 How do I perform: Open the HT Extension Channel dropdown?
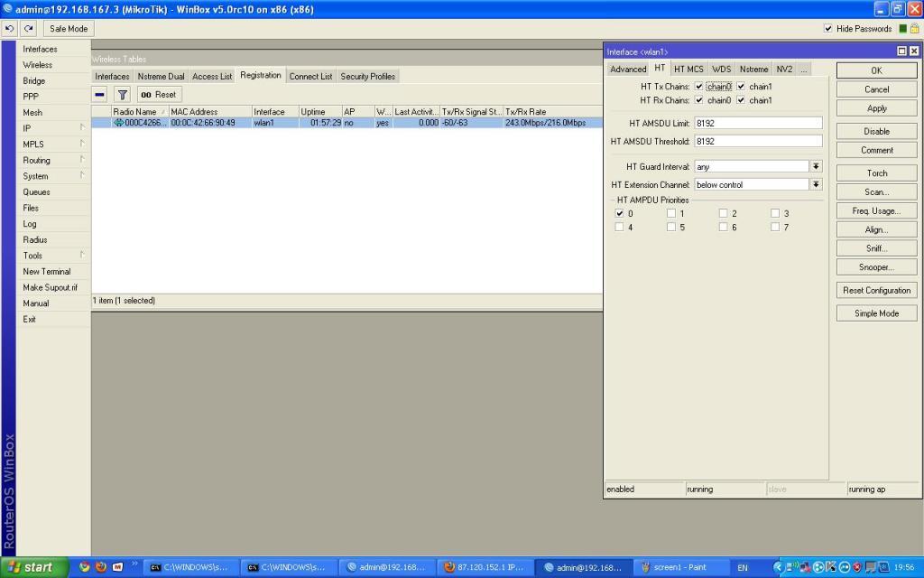tap(816, 184)
